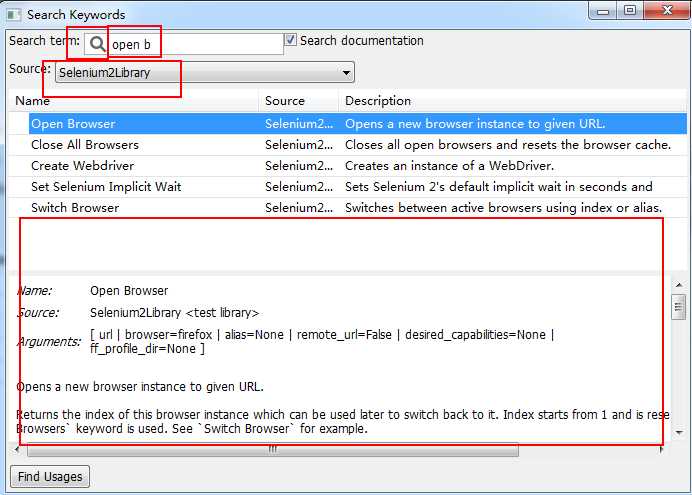The width and height of the screenshot is (692, 495).
Task: Close the Search Keywords window
Action: pos(668,11)
